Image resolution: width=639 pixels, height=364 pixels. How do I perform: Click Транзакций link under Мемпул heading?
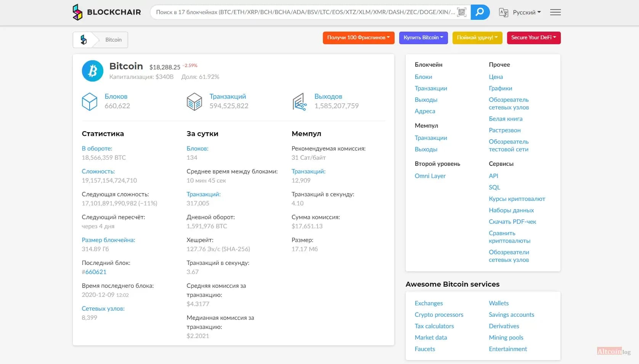click(308, 172)
